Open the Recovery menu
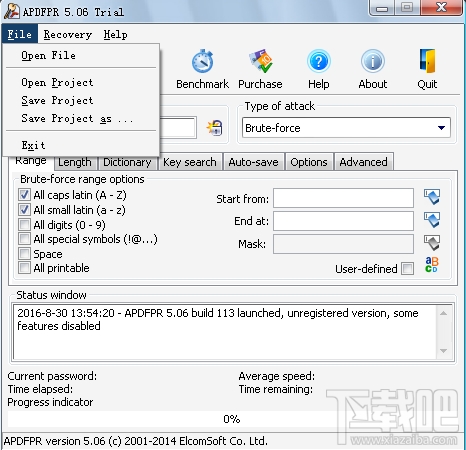The height and width of the screenshot is (450, 466). (68, 34)
